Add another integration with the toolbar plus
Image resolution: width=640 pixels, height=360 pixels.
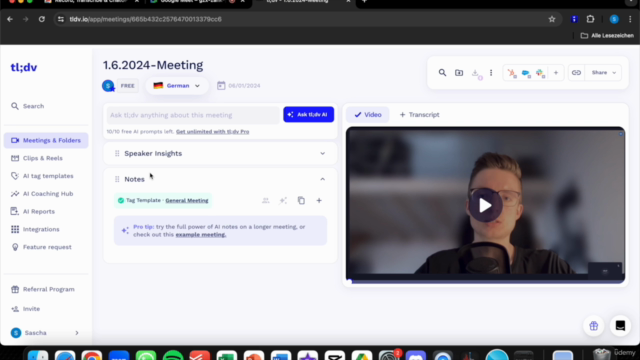pyautogui.click(x=556, y=73)
